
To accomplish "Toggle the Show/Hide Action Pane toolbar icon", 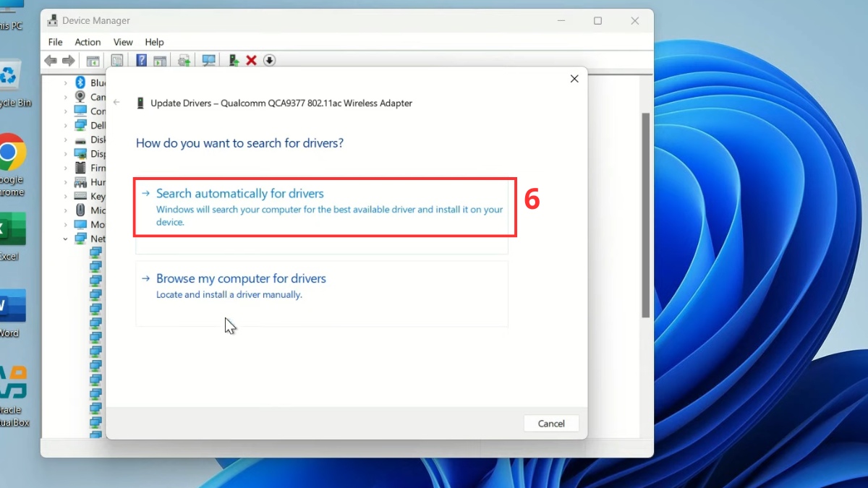I will 160,61.
